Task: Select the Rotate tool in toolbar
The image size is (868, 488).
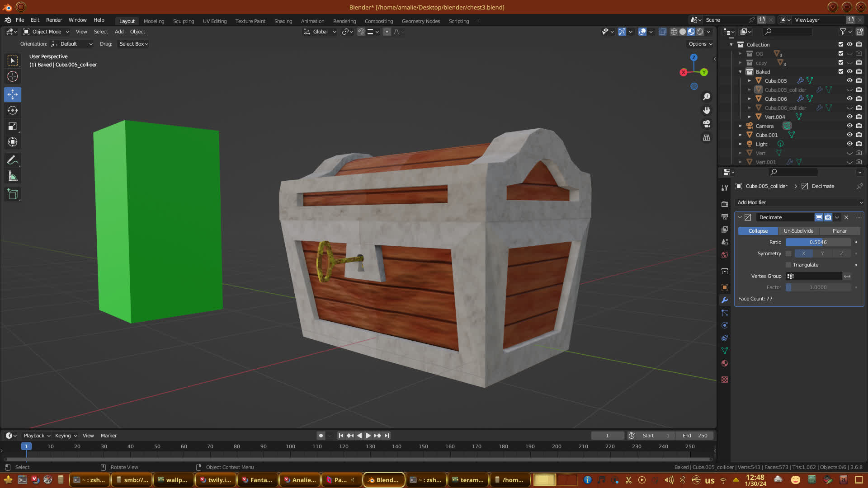Action: [13, 110]
